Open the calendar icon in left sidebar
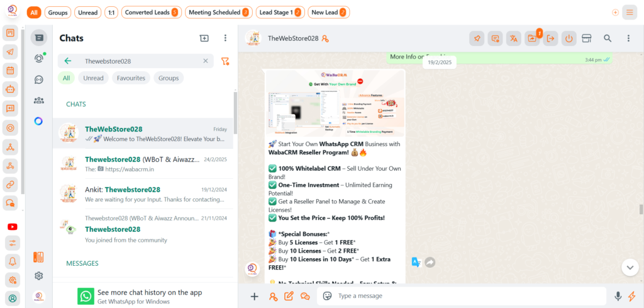Image resolution: width=644 pixels, height=308 pixels. 11,71
